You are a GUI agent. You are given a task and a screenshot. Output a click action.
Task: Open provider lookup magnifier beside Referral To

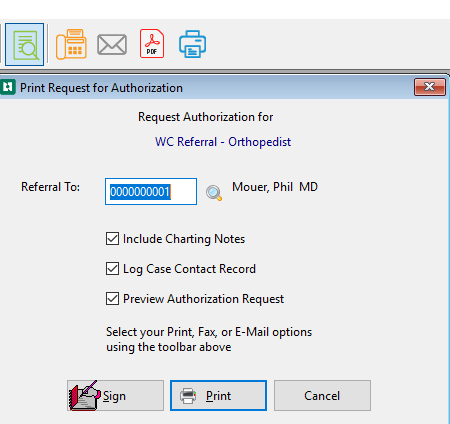(x=214, y=193)
